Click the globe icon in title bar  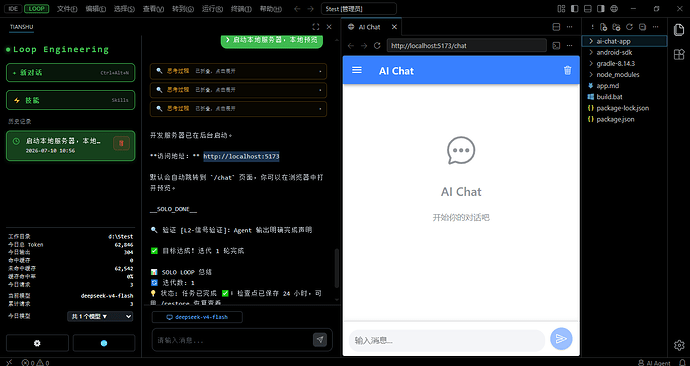[x=614, y=8]
